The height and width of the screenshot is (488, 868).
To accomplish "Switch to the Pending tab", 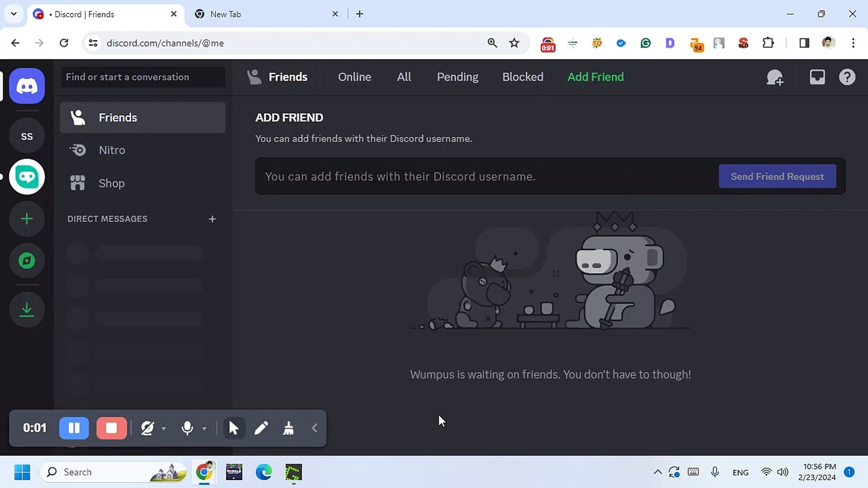I will 458,77.
